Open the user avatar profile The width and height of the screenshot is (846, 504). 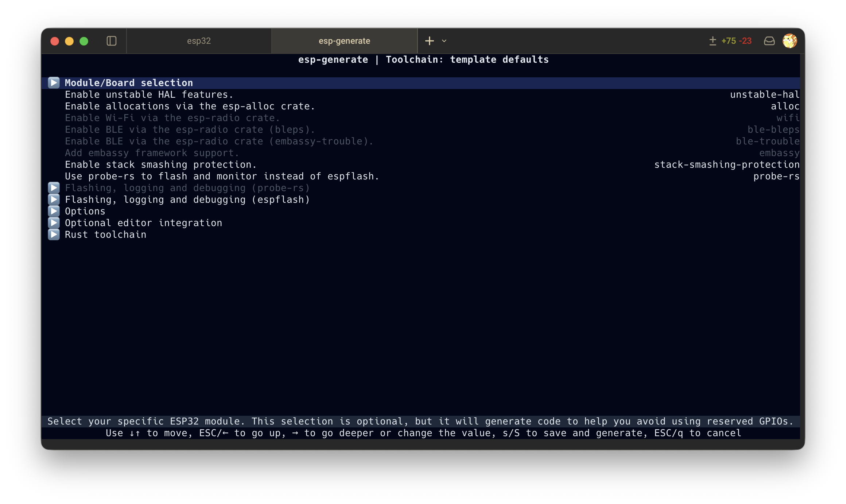[790, 41]
